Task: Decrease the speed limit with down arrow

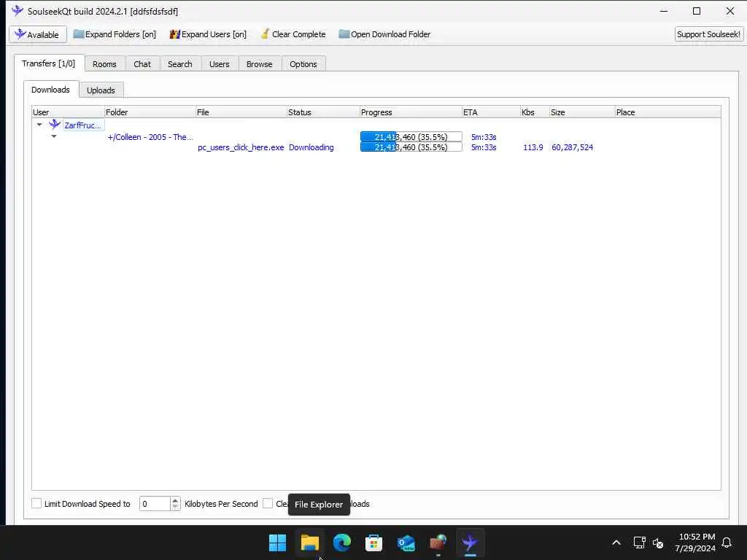Action: pyautogui.click(x=175, y=507)
